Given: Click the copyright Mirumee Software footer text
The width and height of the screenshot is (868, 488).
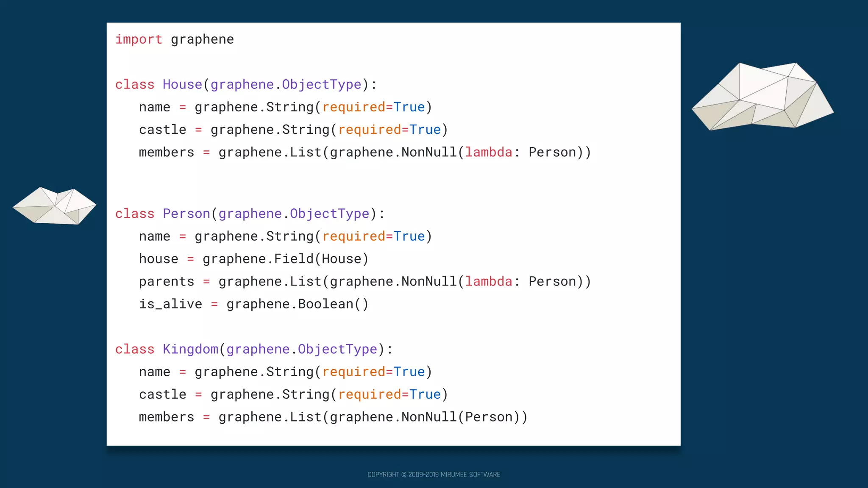Looking at the screenshot, I should (x=434, y=474).
